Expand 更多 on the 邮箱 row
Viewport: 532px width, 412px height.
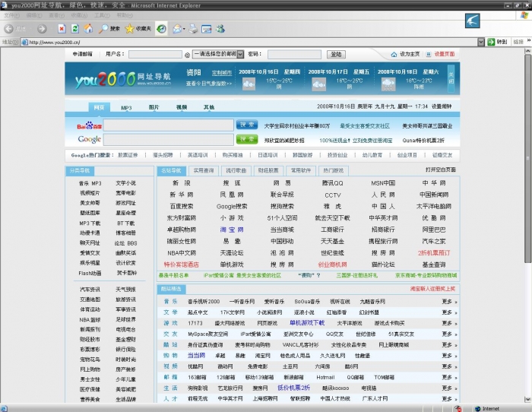[x=449, y=377]
